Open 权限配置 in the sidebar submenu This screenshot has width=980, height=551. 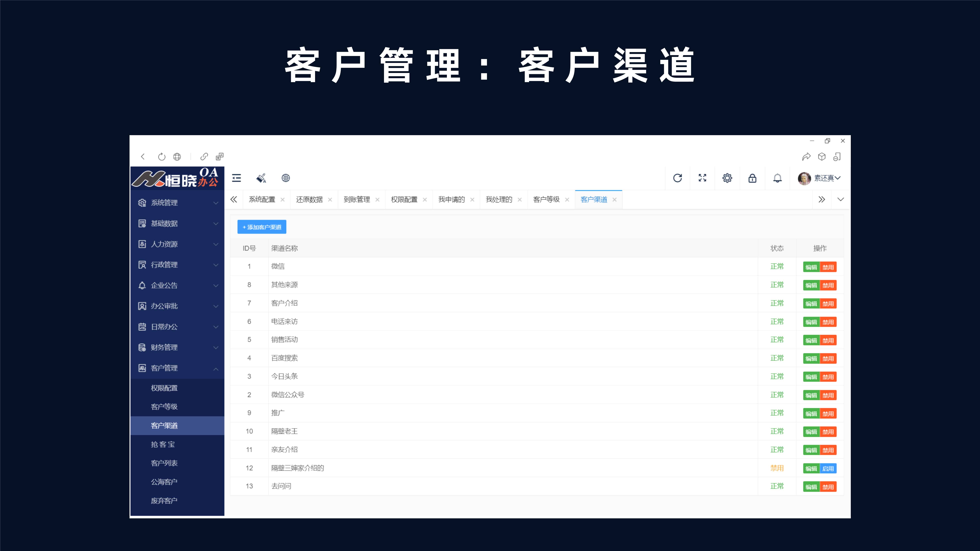177,388
